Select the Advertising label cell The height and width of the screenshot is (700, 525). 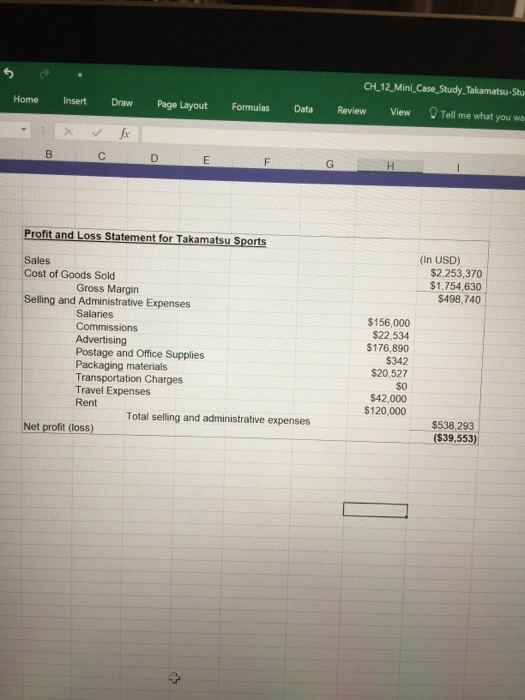point(101,340)
